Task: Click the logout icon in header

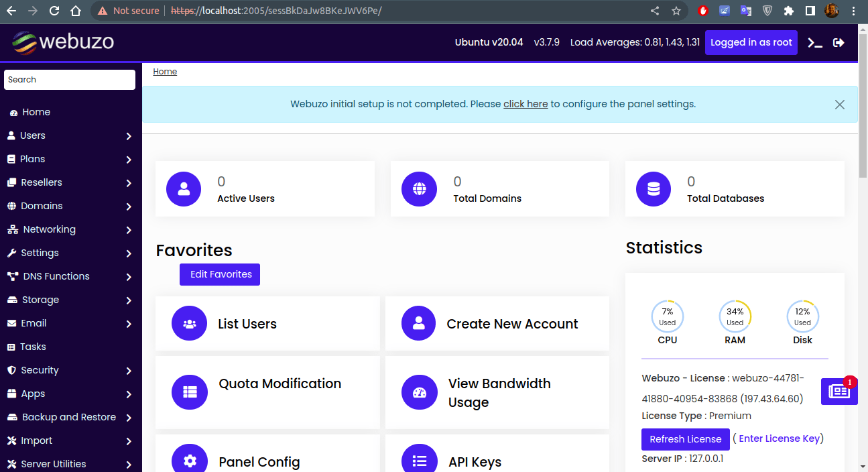Action: (839, 42)
